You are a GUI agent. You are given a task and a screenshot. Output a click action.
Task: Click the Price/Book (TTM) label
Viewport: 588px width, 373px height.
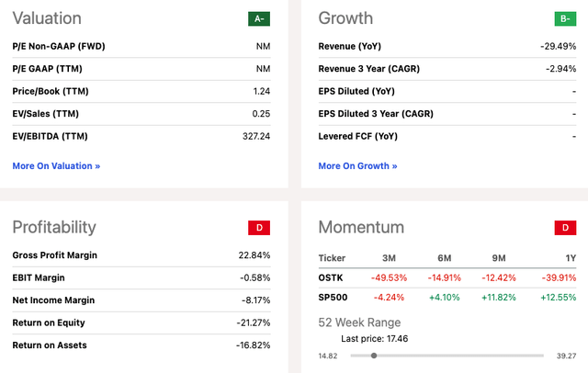coord(52,90)
